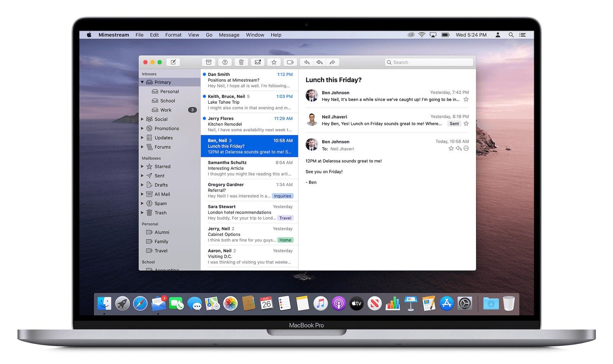Delete the email with the trash toolbar icon

[241, 62]
